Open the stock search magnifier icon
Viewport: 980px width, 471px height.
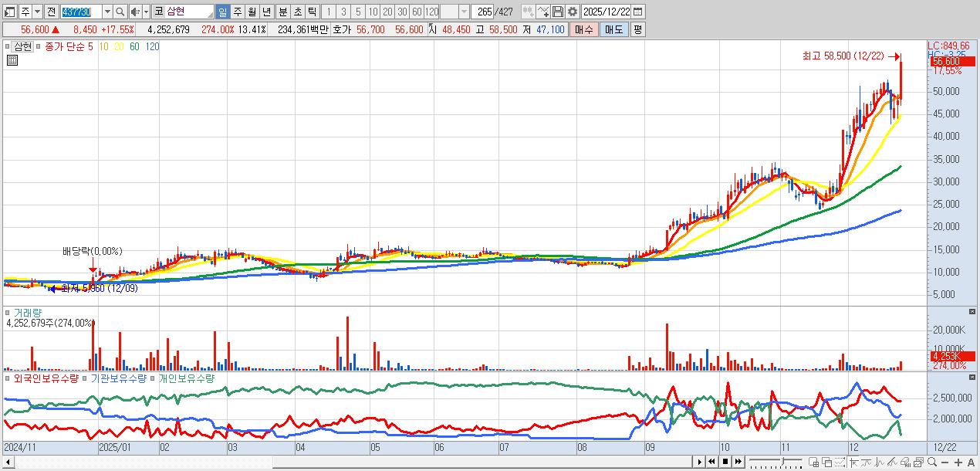point(120,12)
